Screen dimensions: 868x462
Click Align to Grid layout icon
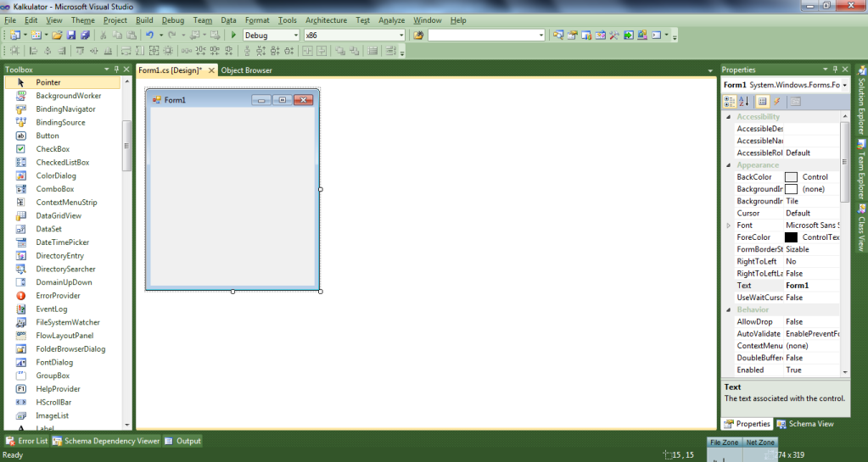(14, 51)
